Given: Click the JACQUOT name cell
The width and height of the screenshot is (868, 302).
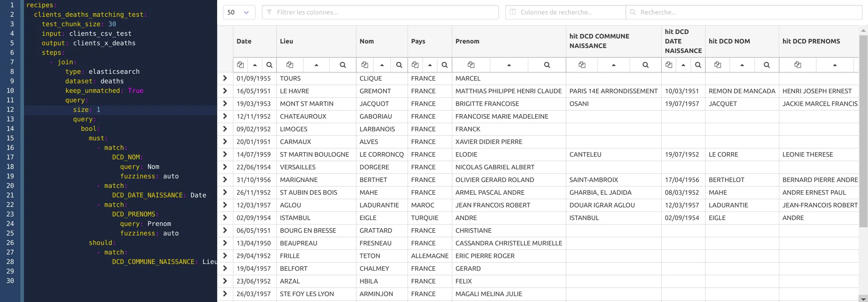Looking at the screenshot, I should (374, 104).
